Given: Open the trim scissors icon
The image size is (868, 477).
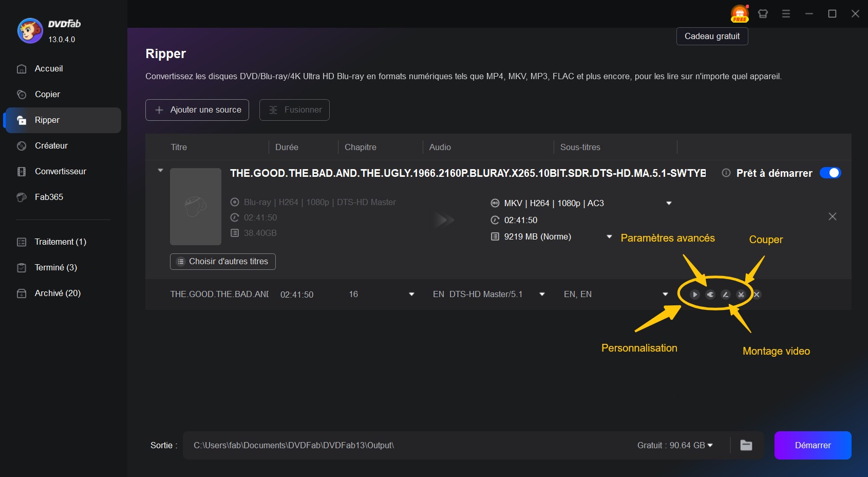Looking at the screenshot, I should click(x=741, y=295).
